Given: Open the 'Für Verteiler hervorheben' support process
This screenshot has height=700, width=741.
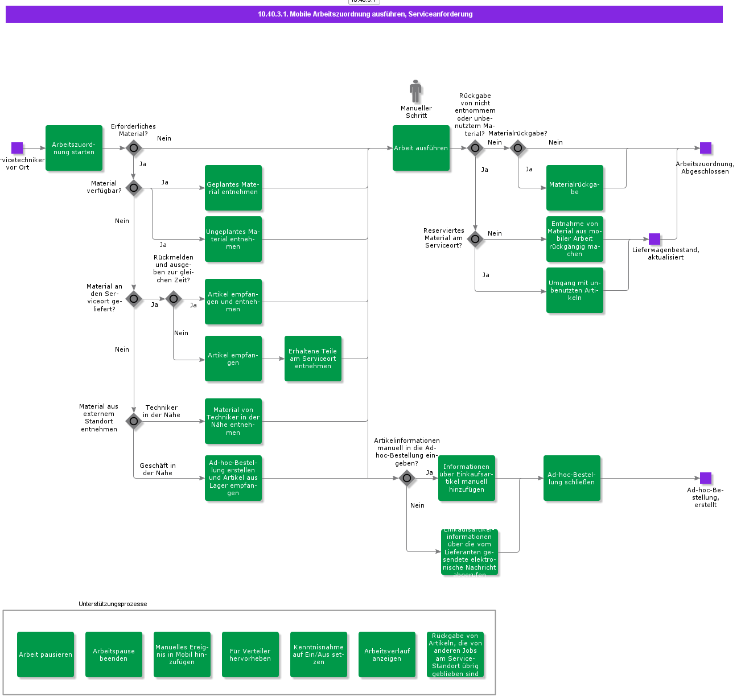Looking at the screenshot, I should (250, 654).
